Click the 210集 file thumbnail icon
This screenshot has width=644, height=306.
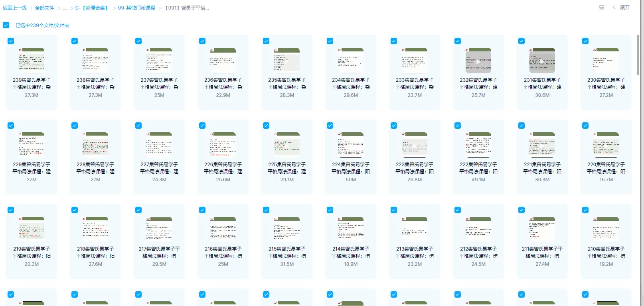[x=606, y=229]
